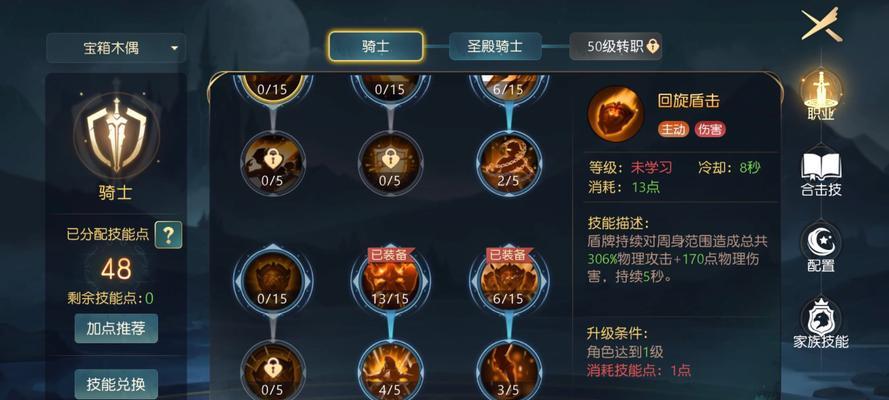Switch to the 圣殿骑士 tab
Viewport: 889px width, 400px height.
click(x=495, y=46)
